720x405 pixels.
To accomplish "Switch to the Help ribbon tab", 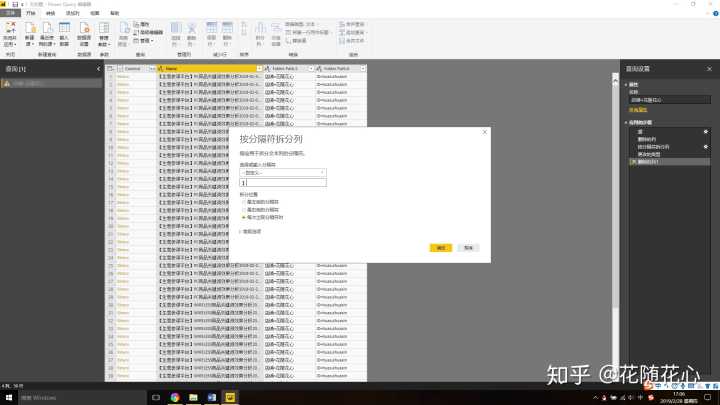I will [x=115, y=13].
